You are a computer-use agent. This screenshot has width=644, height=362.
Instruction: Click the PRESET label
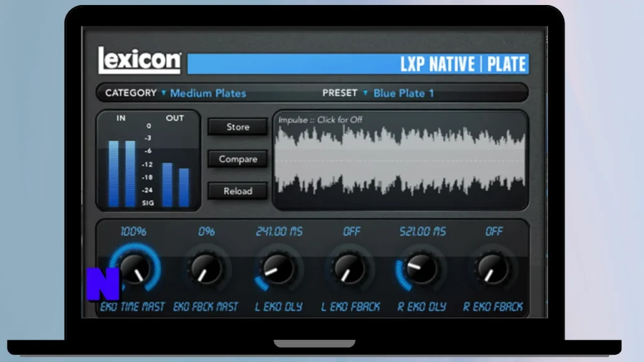(340, 93)
